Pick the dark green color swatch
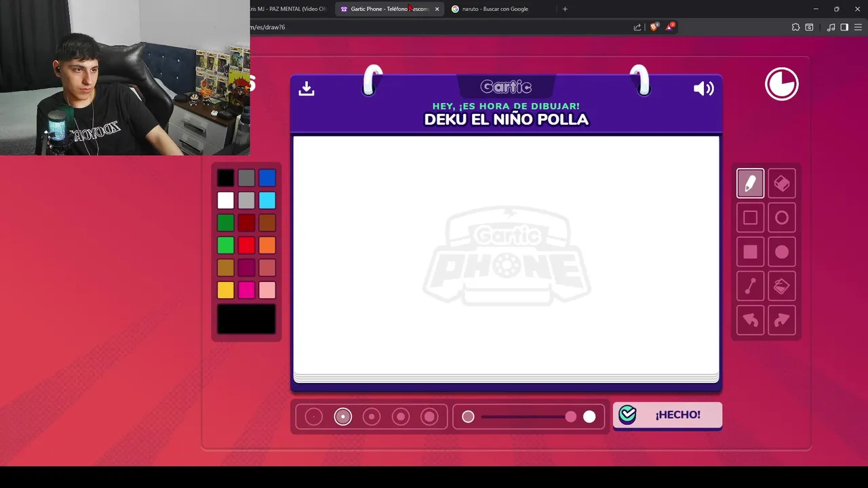The image size is (868, 488). pos(226,223)
